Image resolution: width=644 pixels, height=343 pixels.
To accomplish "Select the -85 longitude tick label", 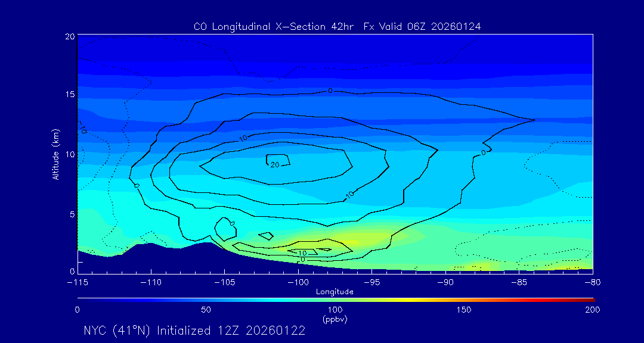I will pyautogui.click(x=519, y=283).
